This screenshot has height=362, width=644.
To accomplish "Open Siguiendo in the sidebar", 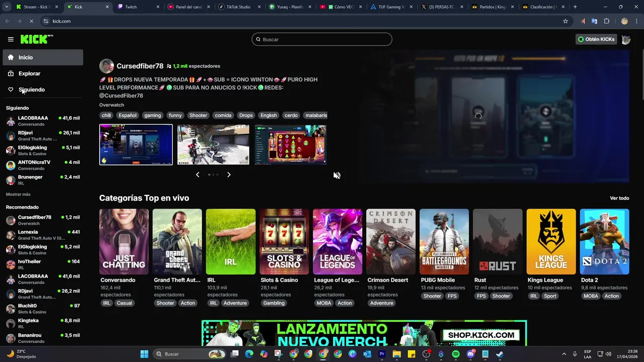I will tap(43, 89).
